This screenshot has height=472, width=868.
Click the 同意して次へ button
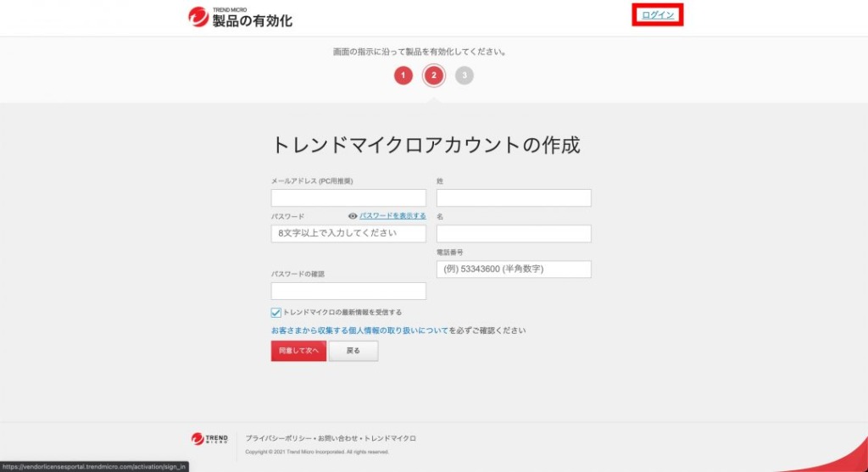pos(298,351)
